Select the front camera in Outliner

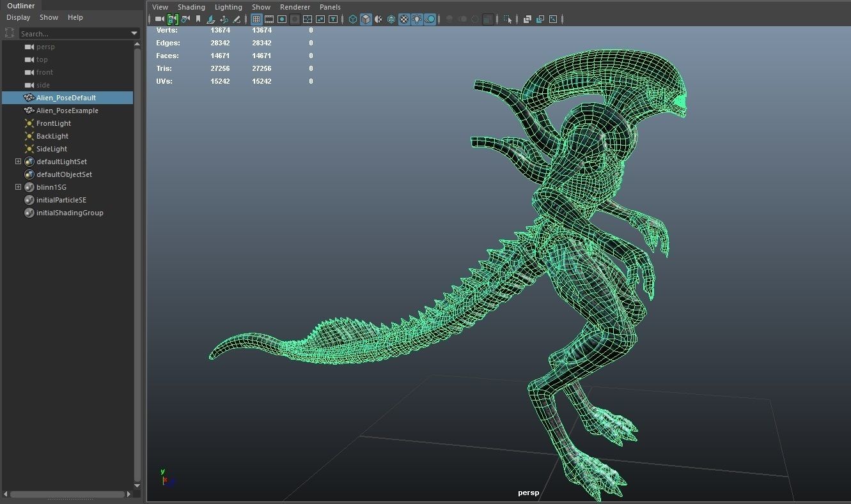(x=68, y=72)
